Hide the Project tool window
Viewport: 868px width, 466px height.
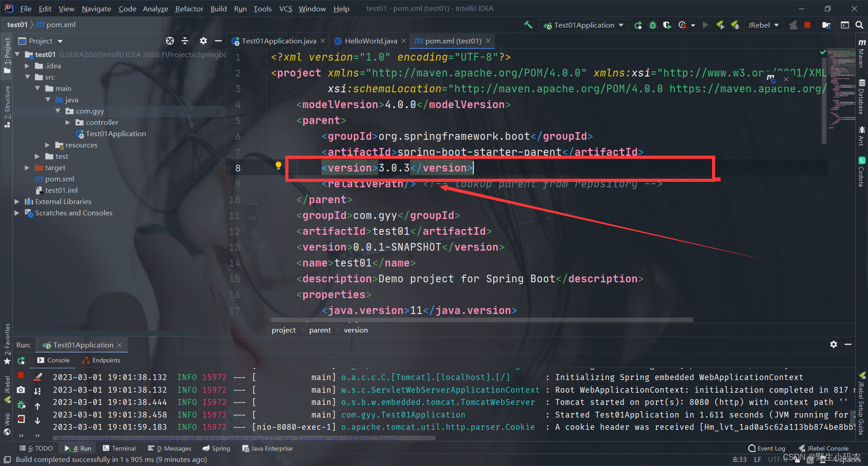(218, 41)
